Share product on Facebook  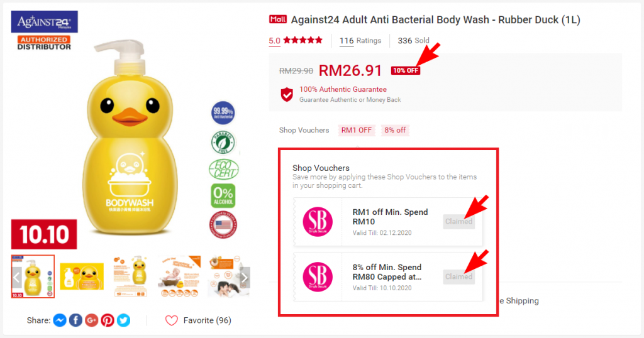click(75, 320)
